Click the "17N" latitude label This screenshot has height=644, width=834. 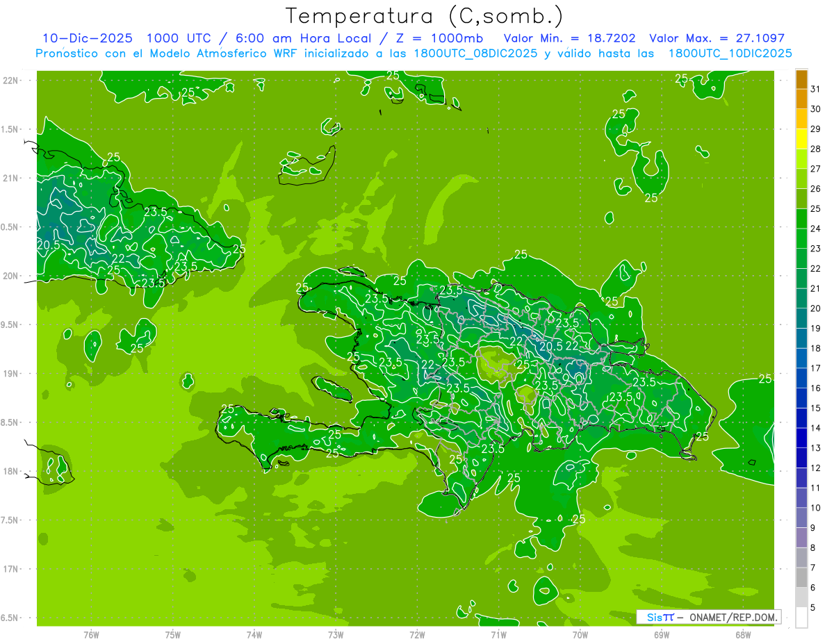pyautogui.click(x=12, y=569)
